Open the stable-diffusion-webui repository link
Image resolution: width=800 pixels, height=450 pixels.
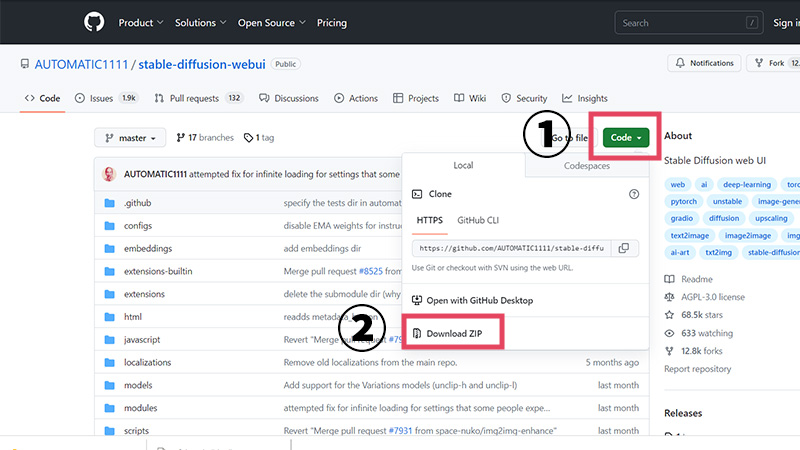coord(202,64)
